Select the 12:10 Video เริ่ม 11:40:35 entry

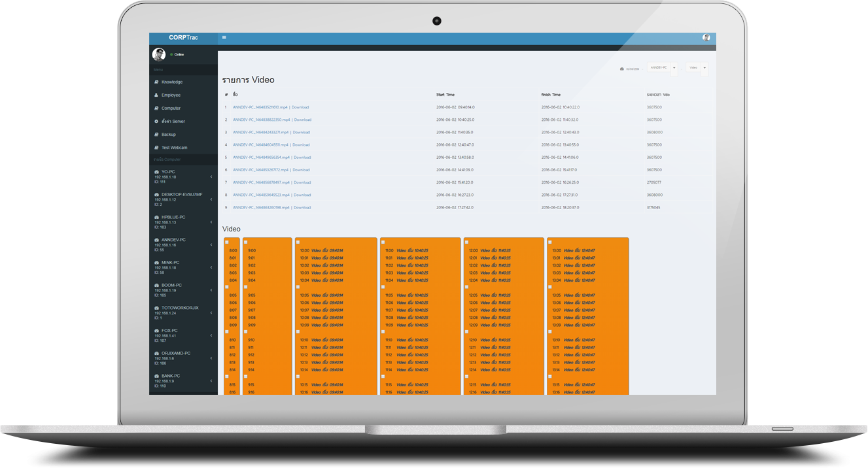490,340
